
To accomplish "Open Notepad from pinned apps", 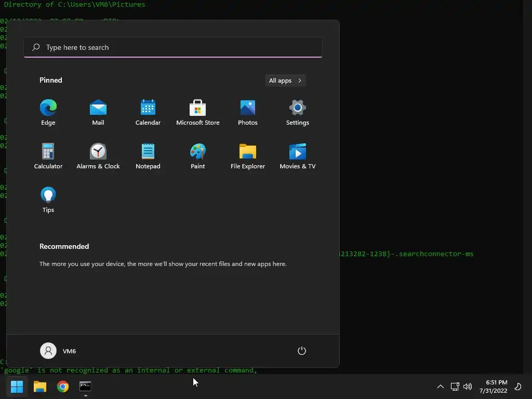I will (x=148, y=156).
